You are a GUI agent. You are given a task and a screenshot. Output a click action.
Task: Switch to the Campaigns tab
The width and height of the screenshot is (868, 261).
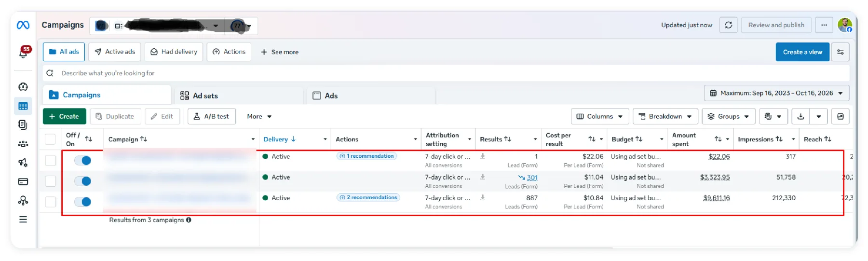(107, 95)
